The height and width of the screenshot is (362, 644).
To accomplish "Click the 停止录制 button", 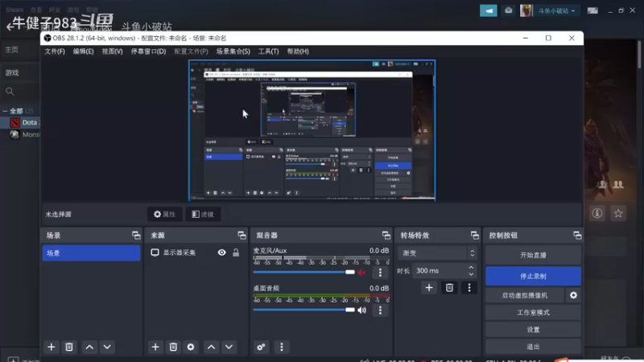I will pyautogui.click(x=533, y=276).
